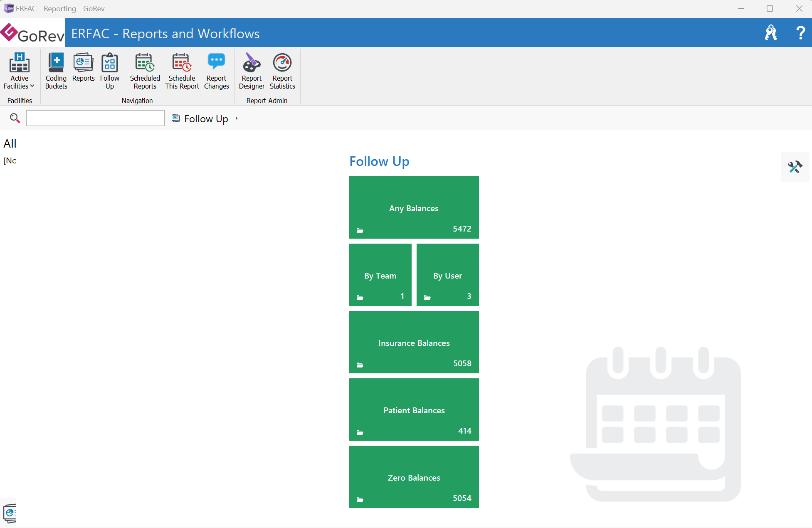
Task: Click Schedule This Report
Action: click(182, 71)
